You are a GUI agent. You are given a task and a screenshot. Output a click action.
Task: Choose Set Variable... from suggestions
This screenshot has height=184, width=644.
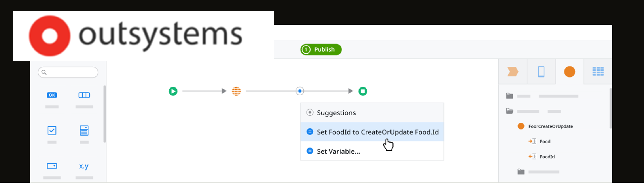pyautogui.click(x=338, y=151)
